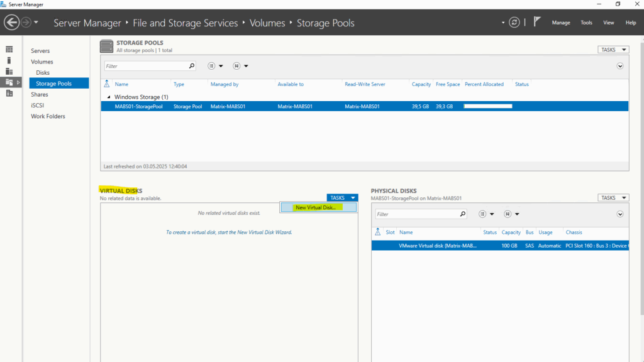Open the Manage menu
644x362 pixels.
561,23
